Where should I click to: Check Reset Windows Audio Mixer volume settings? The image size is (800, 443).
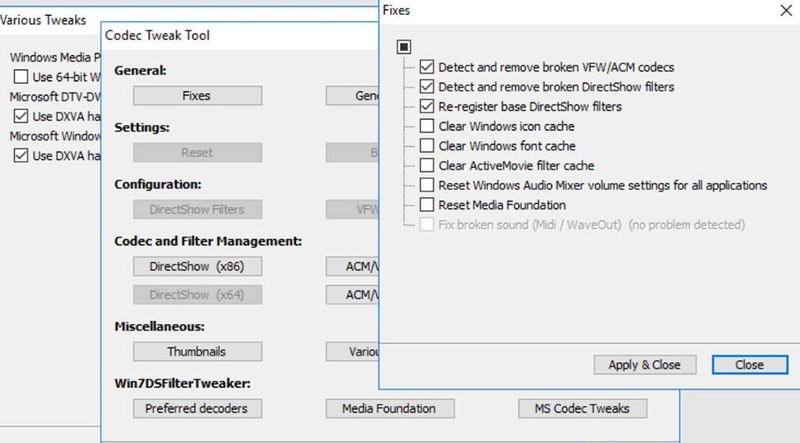[428, 185]
